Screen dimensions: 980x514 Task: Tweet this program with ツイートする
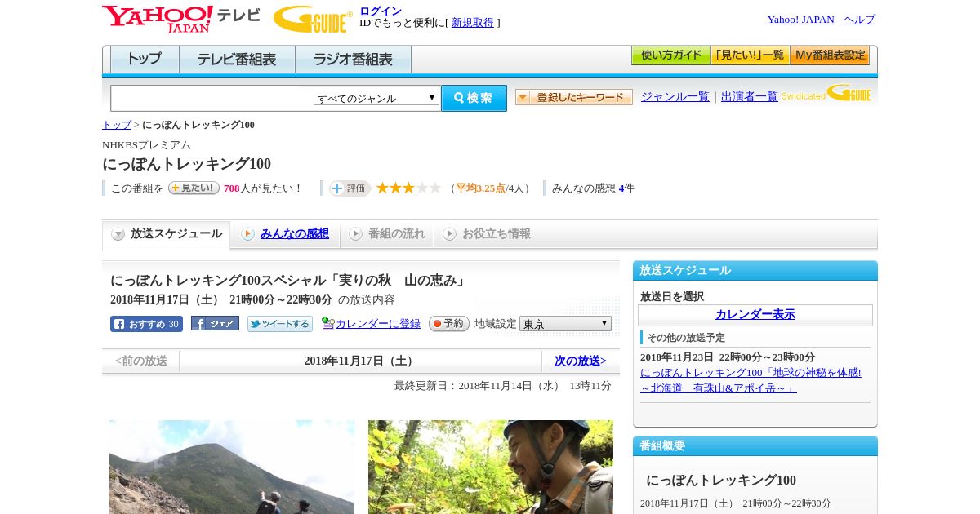(x=280, y=324)
